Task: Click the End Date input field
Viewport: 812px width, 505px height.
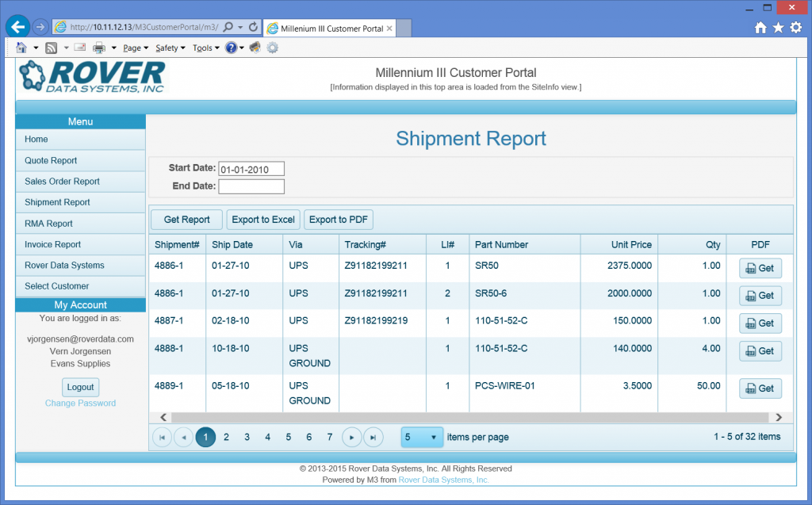Action: point(251,186)
